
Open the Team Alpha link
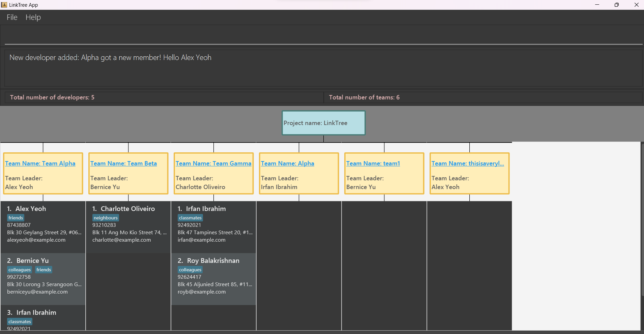tap(40, 163)
